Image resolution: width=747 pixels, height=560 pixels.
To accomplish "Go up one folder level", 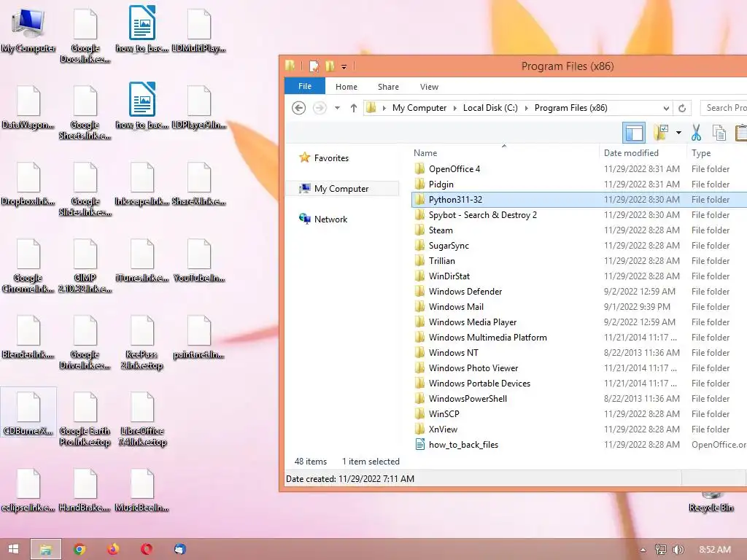I will click(x=354, y=108).
